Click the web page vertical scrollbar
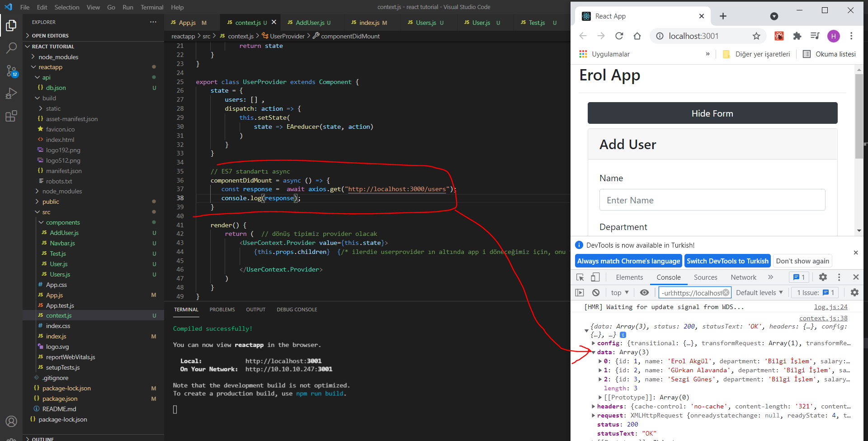This screenshot has width=868, height=441. pyautogui.click(x=859, y=117)
